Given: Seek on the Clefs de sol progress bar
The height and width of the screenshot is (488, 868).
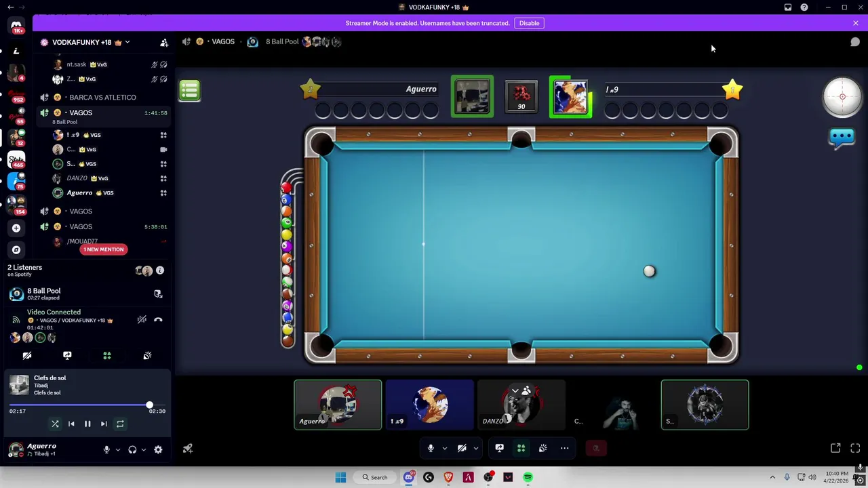Looking at the screenshot, I should click(x=87, y=405).
